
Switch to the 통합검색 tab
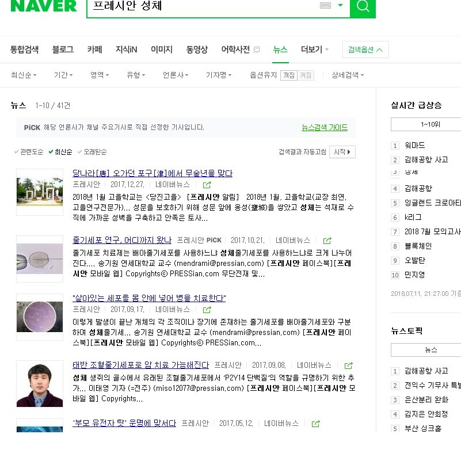click(x=24, y=49)
